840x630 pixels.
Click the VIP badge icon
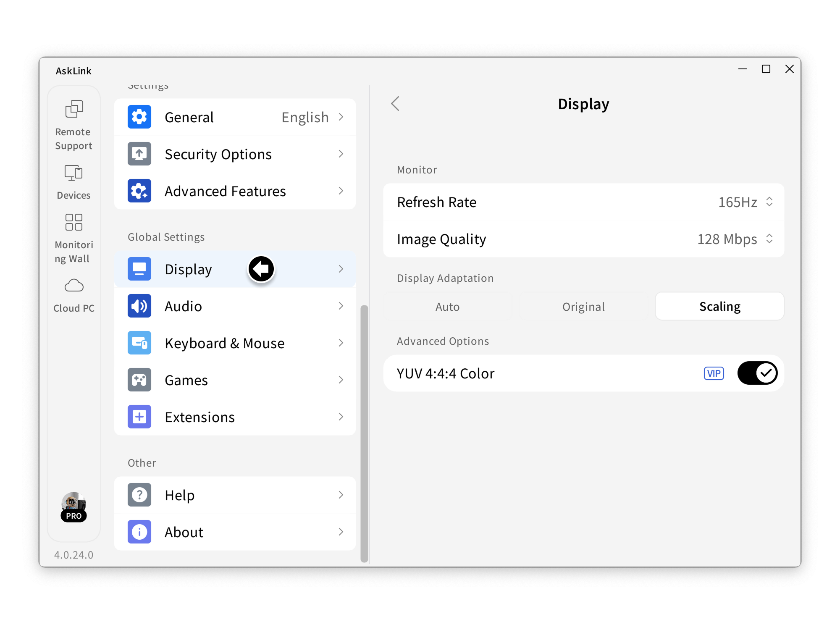pyautogui.click(x=714, y=373)
